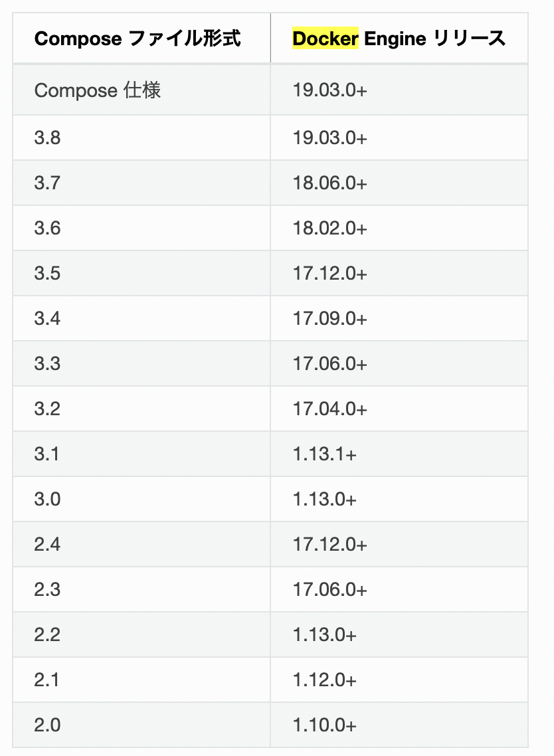554x756 pixels.
Task: Click the 2.4 format version cell
Action: pos(48,545)
